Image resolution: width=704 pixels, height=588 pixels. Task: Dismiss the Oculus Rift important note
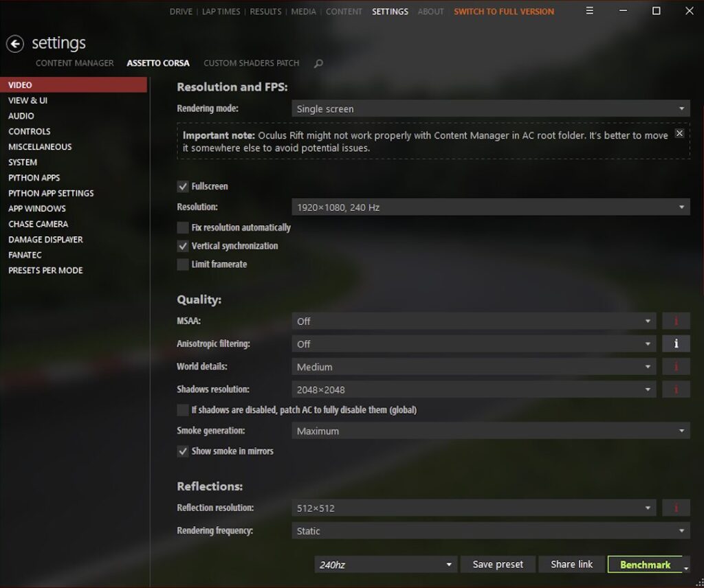(679, 133)
